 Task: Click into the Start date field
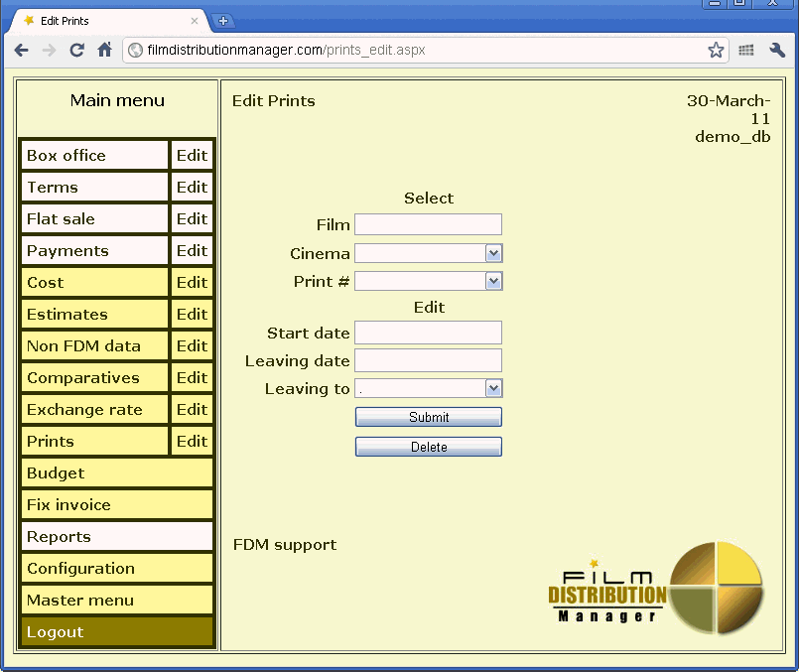[x=428, y=333]
